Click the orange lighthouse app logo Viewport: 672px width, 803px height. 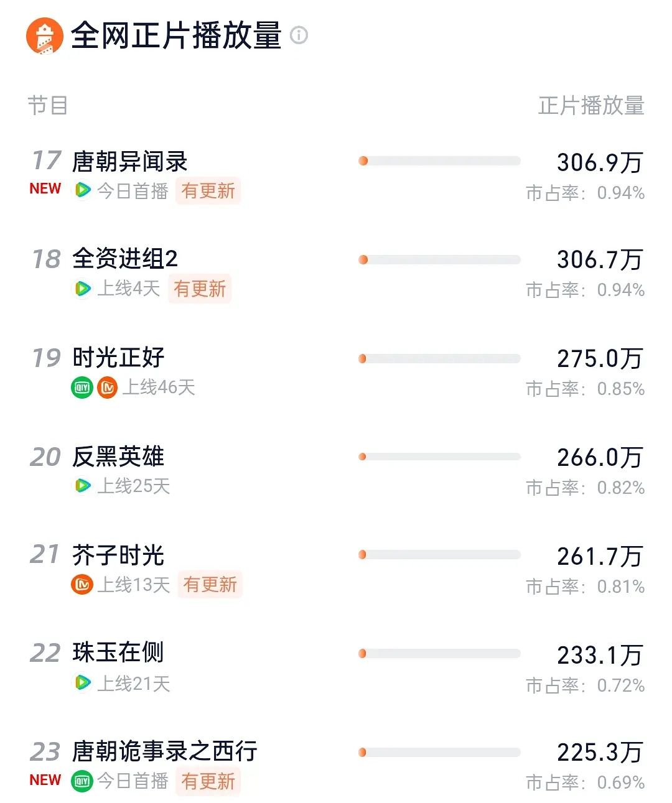(x=44, y=35)
